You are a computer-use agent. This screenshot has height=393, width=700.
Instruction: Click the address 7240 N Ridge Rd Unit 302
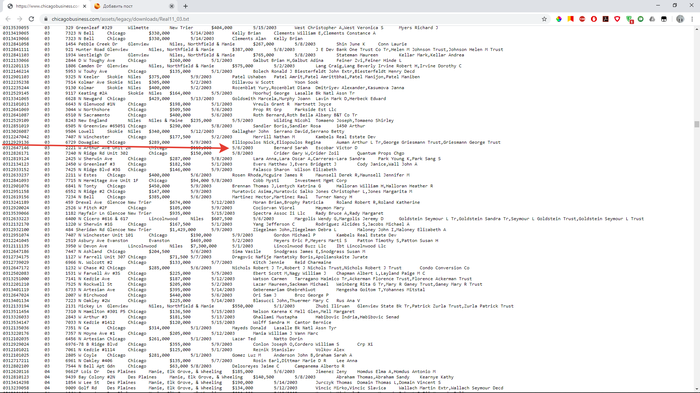click(97, 153)
